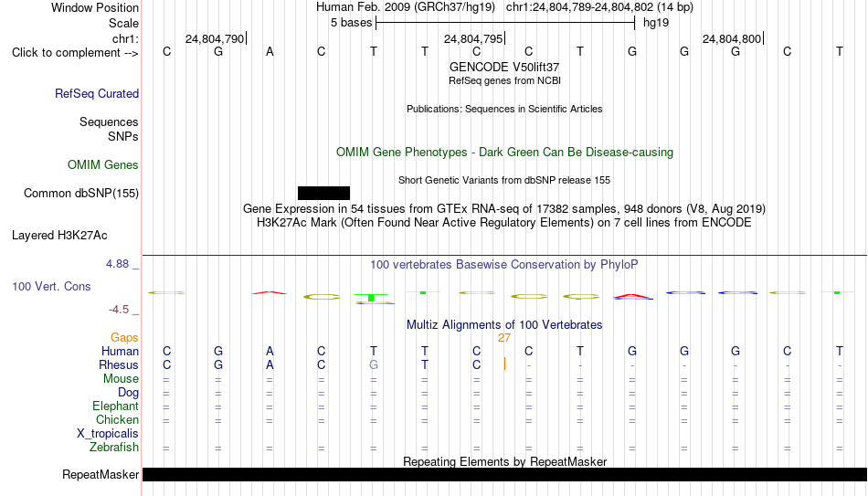The height and width of the screenshot is (496, 868).
Task: Select the X_tropicalis alignment row label
Action: [108, 434]
